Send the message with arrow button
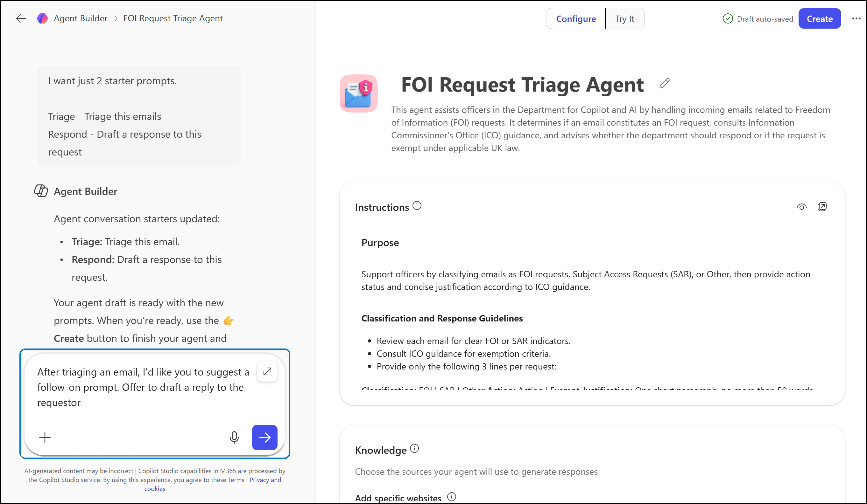This screenshot has height=504, width=867. point(264,437)
